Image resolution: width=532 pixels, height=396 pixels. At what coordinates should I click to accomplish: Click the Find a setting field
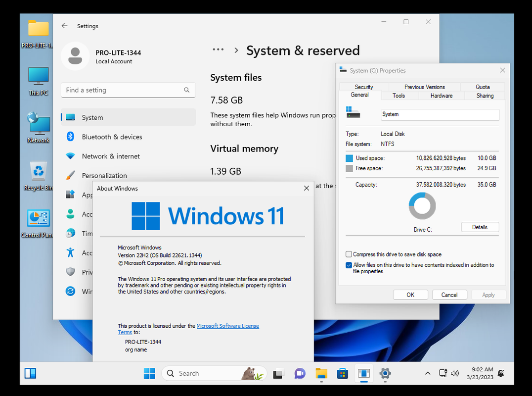[x=128, y=90]
